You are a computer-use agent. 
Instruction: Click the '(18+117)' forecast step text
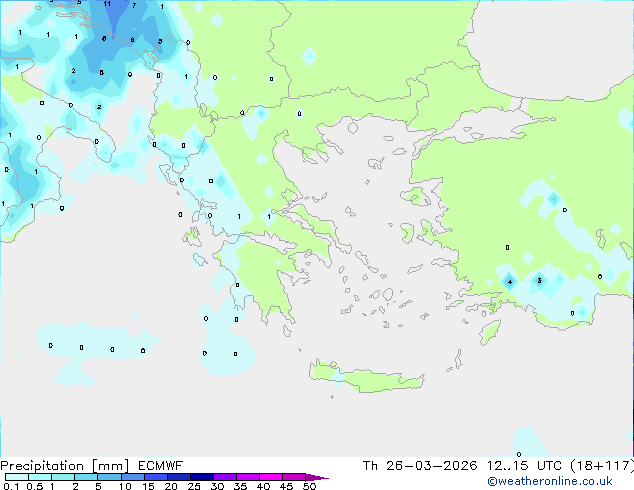point(602,466)
